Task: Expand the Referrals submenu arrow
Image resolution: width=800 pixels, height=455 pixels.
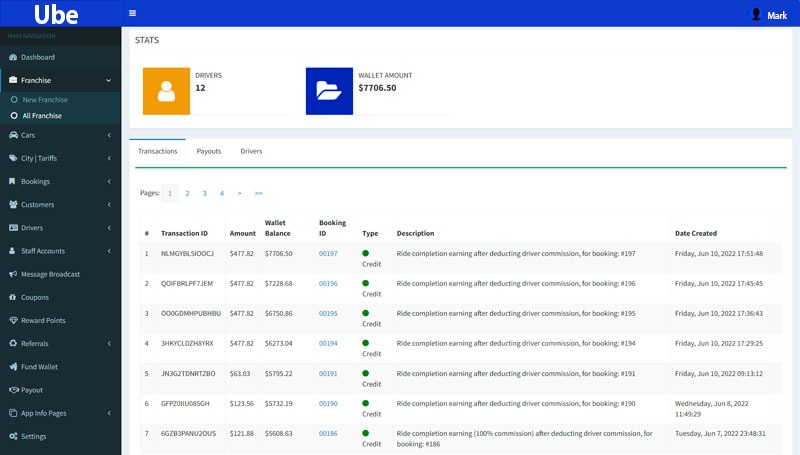Action: (x=108, y=343)
